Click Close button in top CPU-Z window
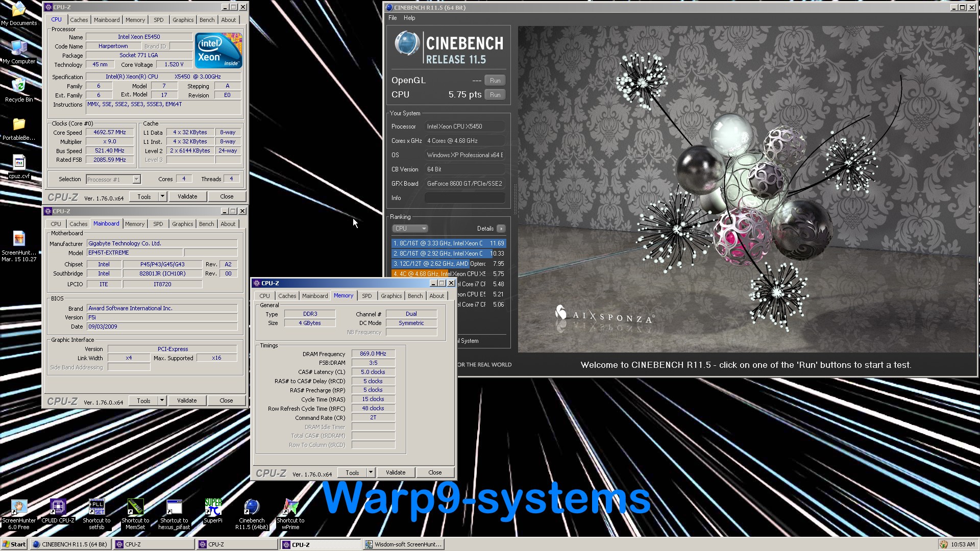The image size is (980, 551). pyautogui.click(x=227, y=196)
